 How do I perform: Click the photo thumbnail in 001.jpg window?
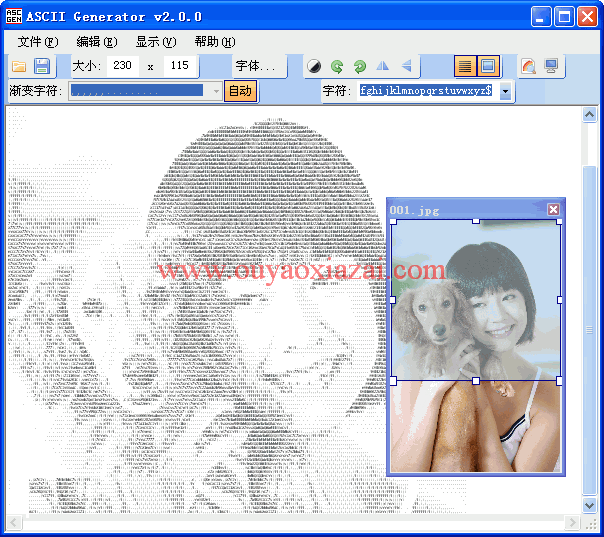pyautogui.click(x=476, y=346)
